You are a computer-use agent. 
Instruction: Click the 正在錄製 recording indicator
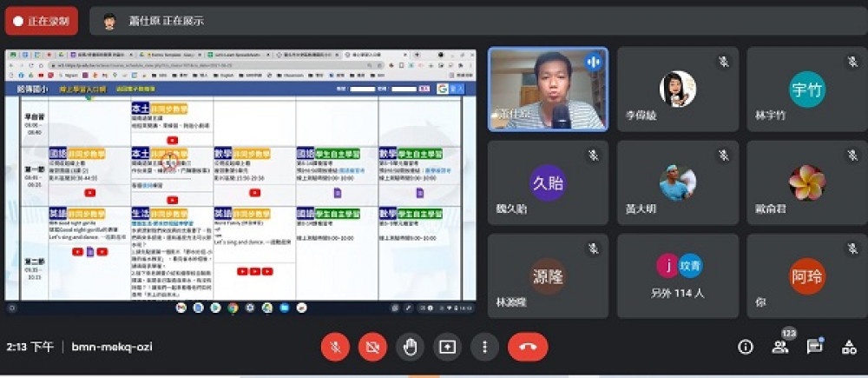pyautogui.click(x=41, y=21)
